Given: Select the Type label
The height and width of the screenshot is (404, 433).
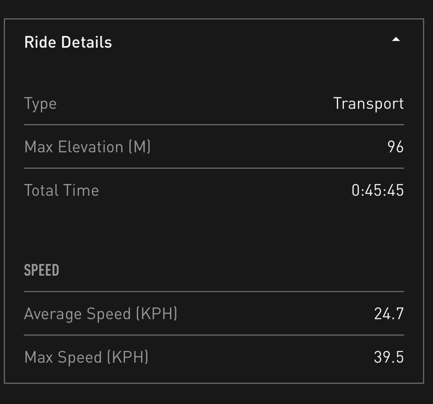Looking at the screenshot, I should 40,104.
